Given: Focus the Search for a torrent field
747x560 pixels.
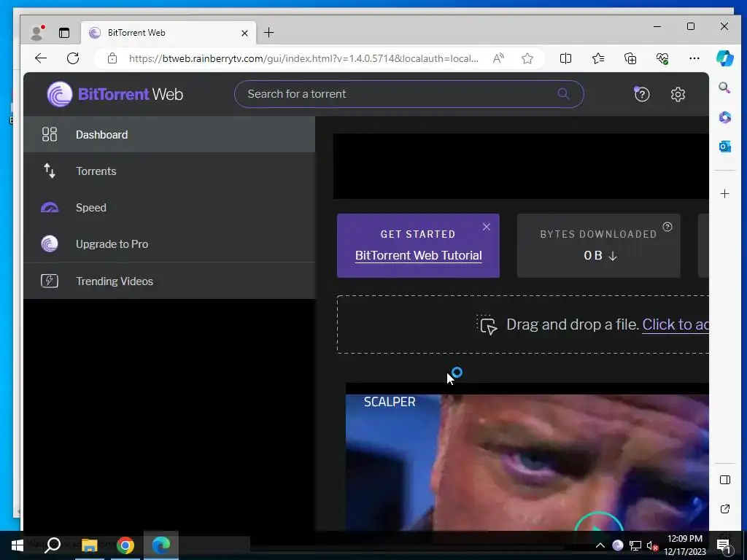Looking at the screenshot, I should click(409, 94).
